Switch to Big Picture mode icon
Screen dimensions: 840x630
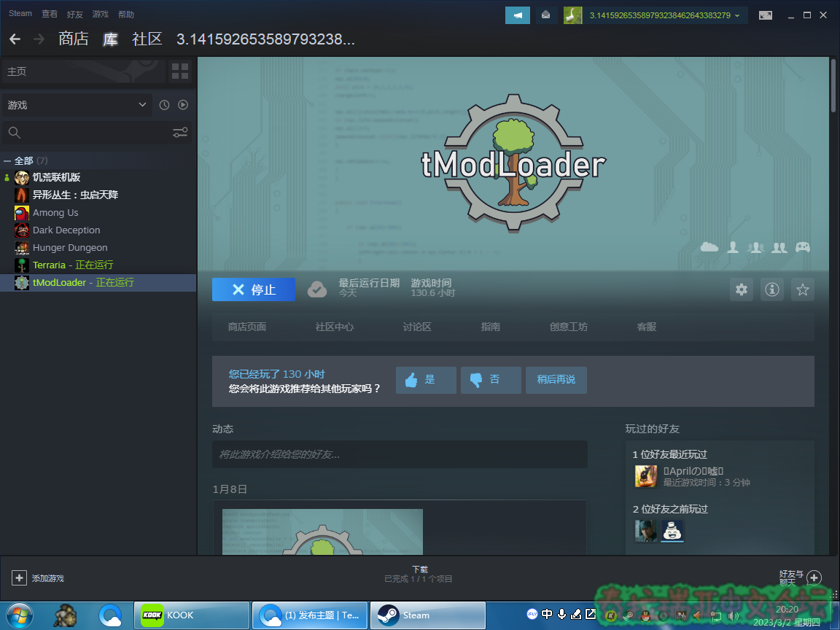(766, 15)
